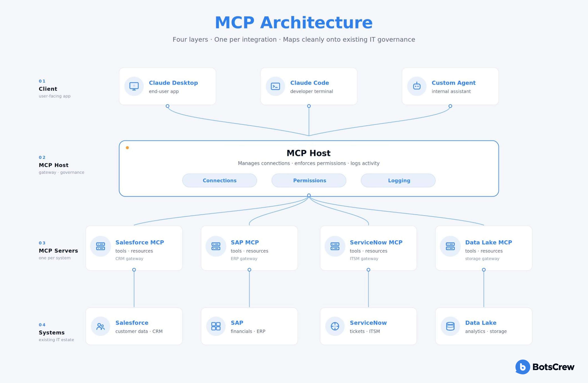The height and width of the screenshot is (383, 588).
Task: Click the 'Client' layer label
Action: 48,89
